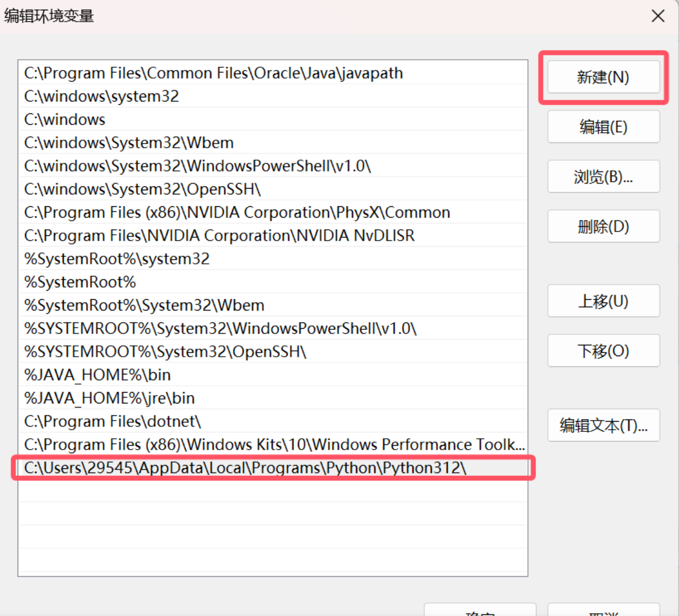This screenshot has height=616, width=679.
Task: Move entry down with 下移(O)
Action: click(603, 350)
